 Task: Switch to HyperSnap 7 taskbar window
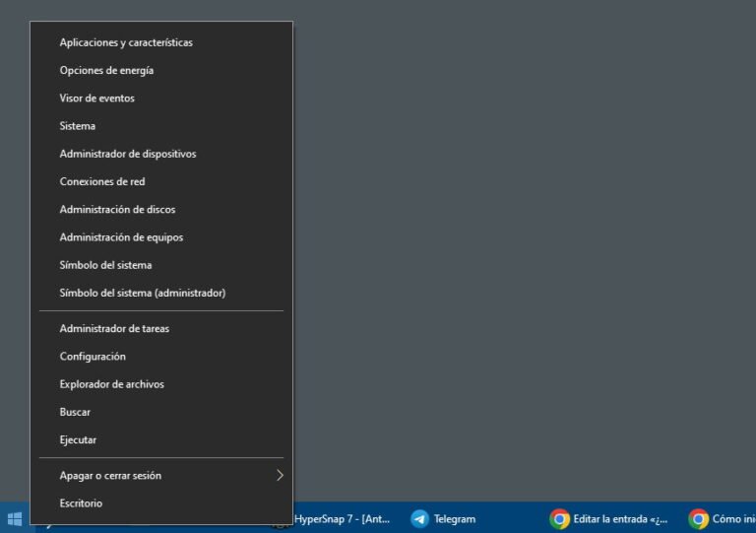pyautogui.click(x=340, y=519)
